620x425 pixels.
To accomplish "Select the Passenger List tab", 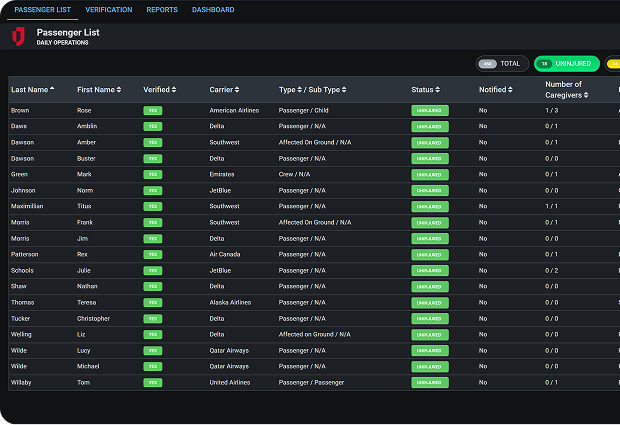I will coord(40,10).
